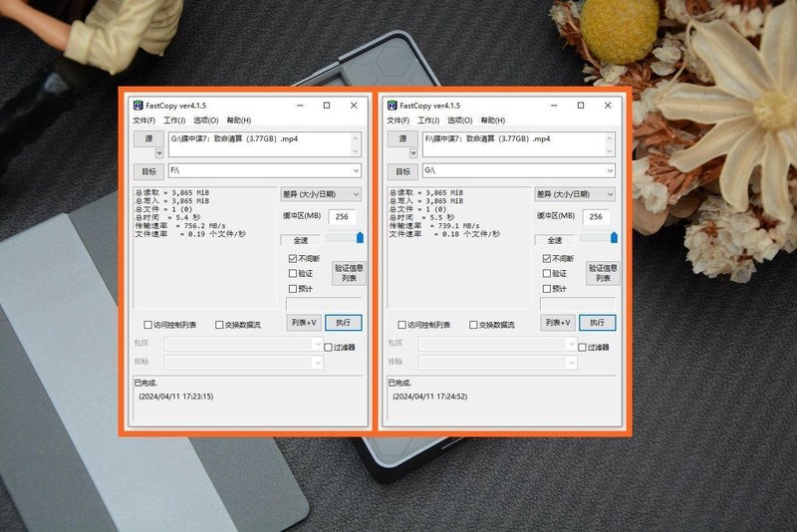Click buffer size field 256 in right window
797x532 pixels.
(x=596, y=216)
